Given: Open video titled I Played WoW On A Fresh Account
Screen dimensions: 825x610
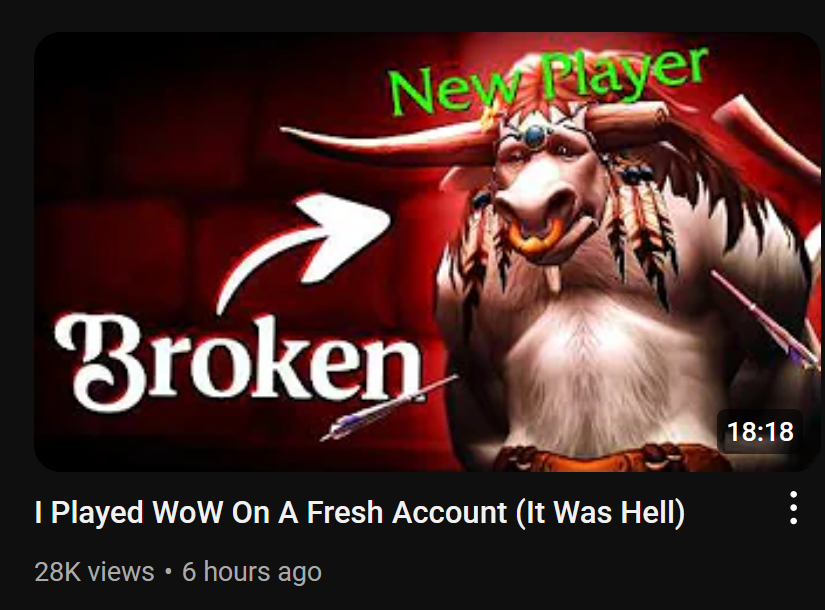Looking at the screenshot, I should point(360,513).
